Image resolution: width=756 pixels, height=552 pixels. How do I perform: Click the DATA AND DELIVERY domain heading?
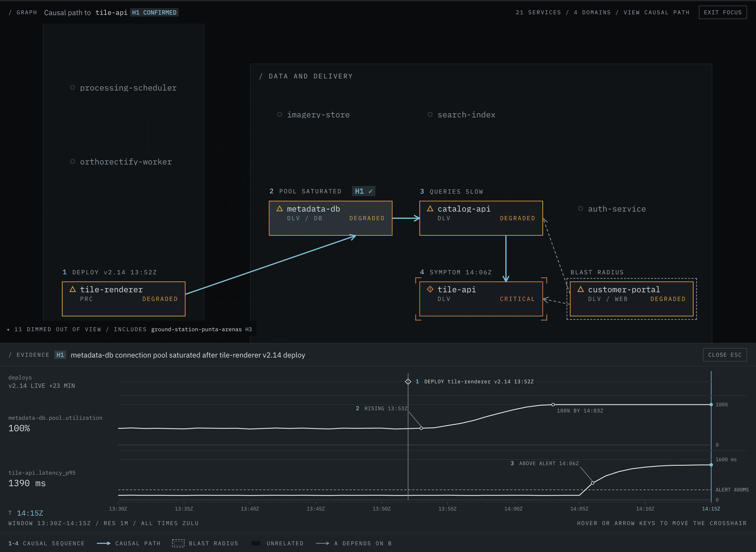pos(311,76)
